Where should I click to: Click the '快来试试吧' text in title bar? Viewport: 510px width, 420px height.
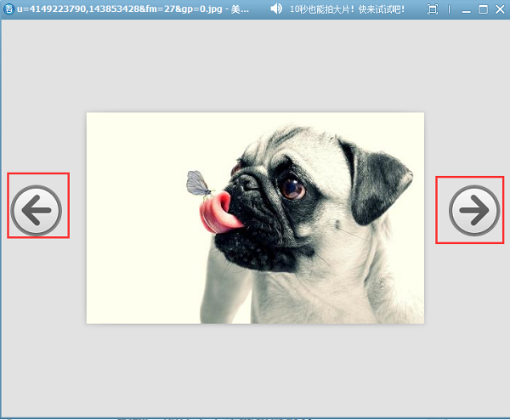(x=380, y=9)
